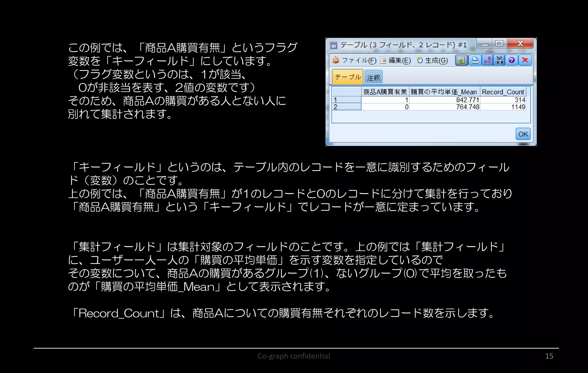588x373 pixels.
Task: Click the 314 cell
Action: pos(503,100)
